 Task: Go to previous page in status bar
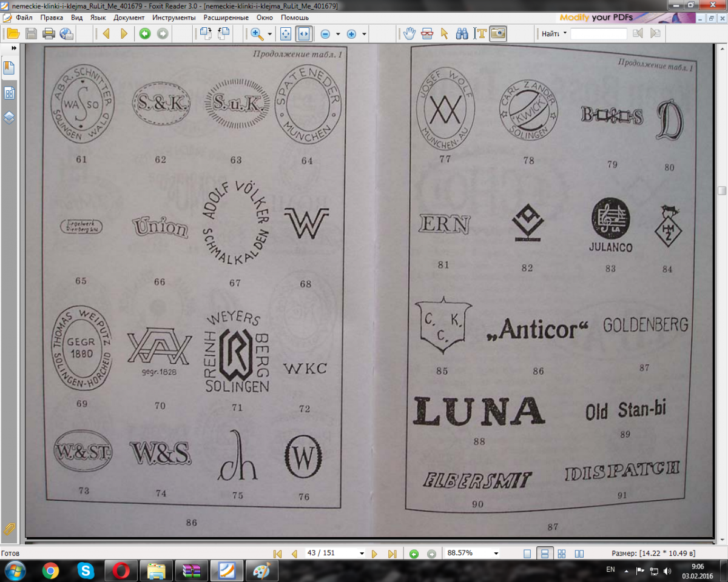tap(295, 554)
